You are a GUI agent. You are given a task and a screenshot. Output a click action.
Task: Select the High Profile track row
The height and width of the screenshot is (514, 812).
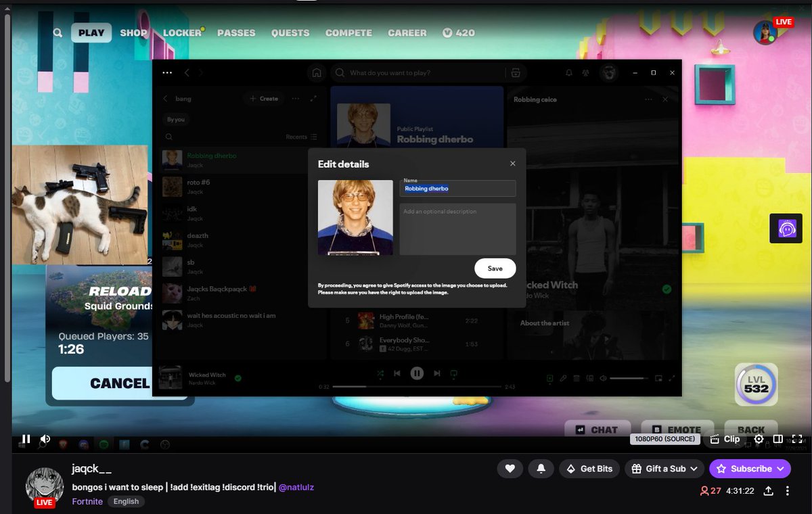[x=418, y=321]
